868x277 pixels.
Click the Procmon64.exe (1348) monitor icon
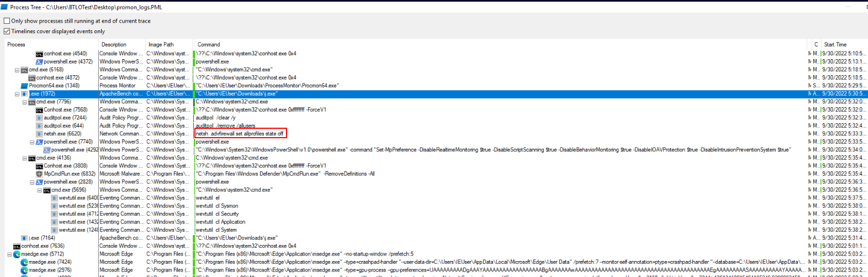pos(24,86)
